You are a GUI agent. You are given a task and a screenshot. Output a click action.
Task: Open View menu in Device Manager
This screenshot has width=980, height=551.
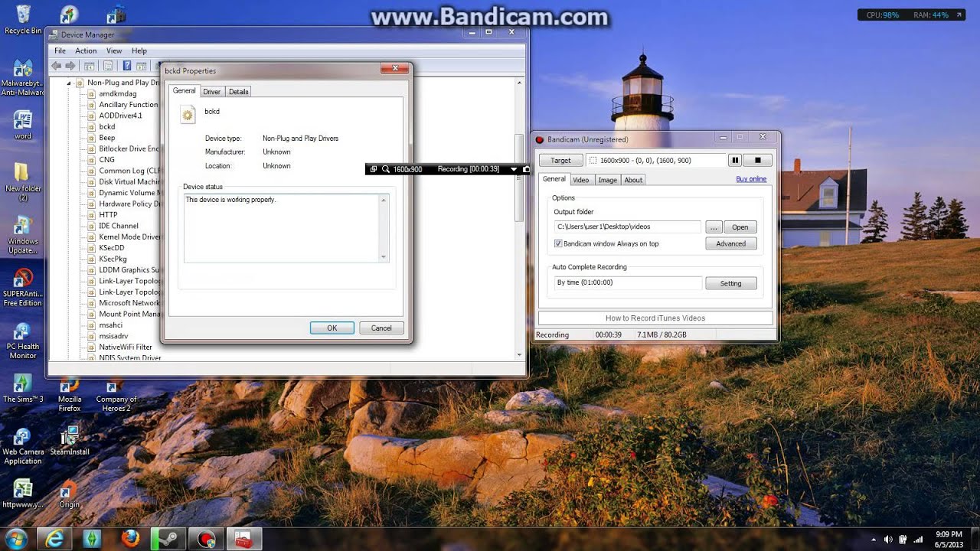[x=114, y=51]
